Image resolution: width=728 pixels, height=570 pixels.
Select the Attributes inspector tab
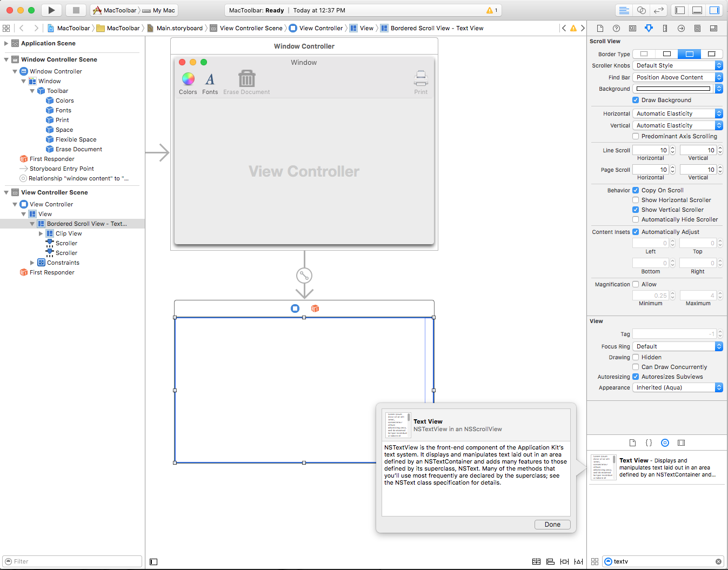pos(649,28)
